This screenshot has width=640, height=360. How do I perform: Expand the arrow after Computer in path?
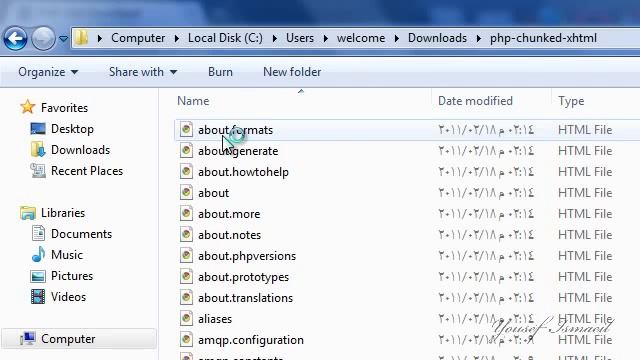[176, 38]
